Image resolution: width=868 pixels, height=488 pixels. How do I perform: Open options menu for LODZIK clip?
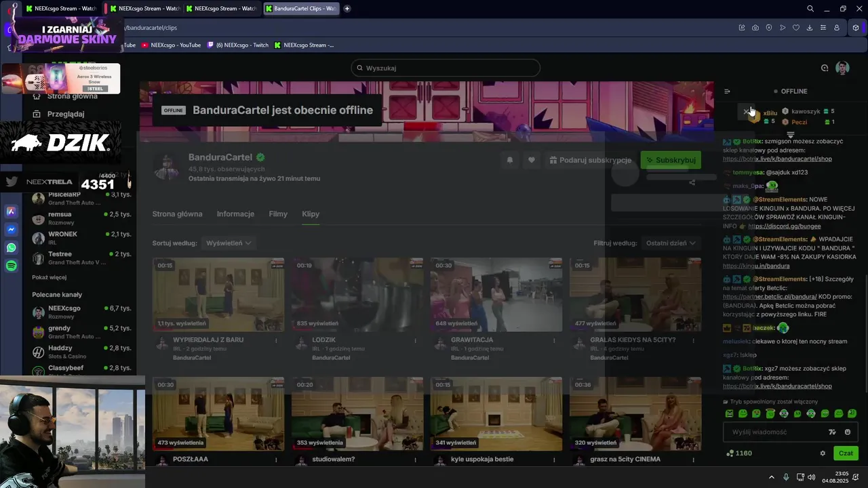click(x=415, y=340)
